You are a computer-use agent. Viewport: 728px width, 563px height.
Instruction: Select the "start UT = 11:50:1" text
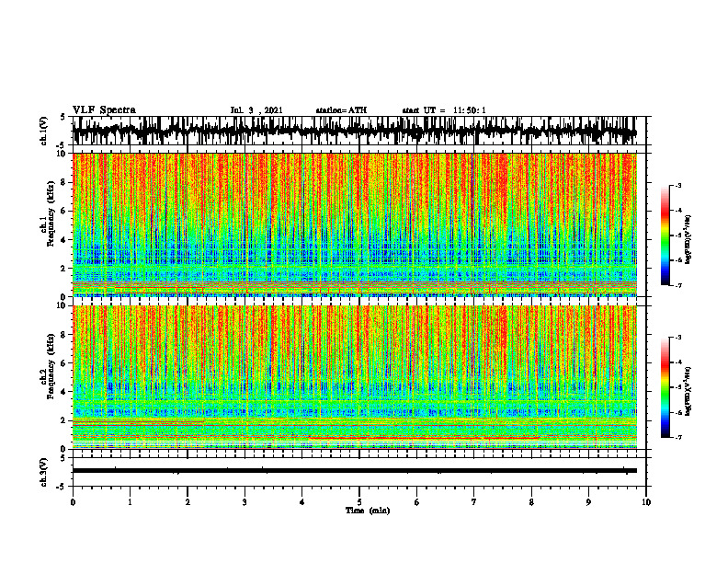click(444, 110)
